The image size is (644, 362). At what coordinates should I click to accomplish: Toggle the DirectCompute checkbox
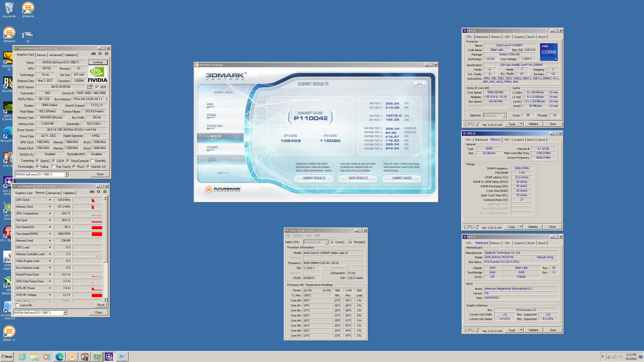pyautogui.click(x=68, y=161)
